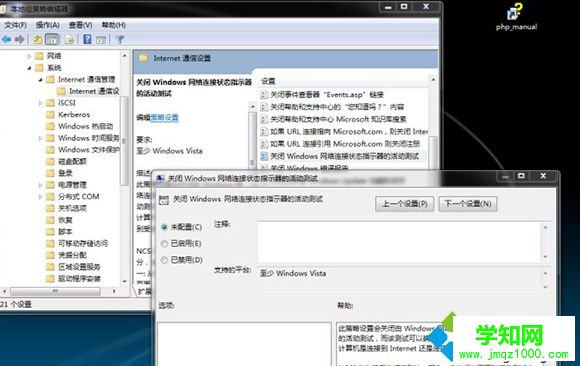Click the up-one-level folder toolbar icon
Image resolution: width=580 pixels, height=366 pixels.
[37, 39]
